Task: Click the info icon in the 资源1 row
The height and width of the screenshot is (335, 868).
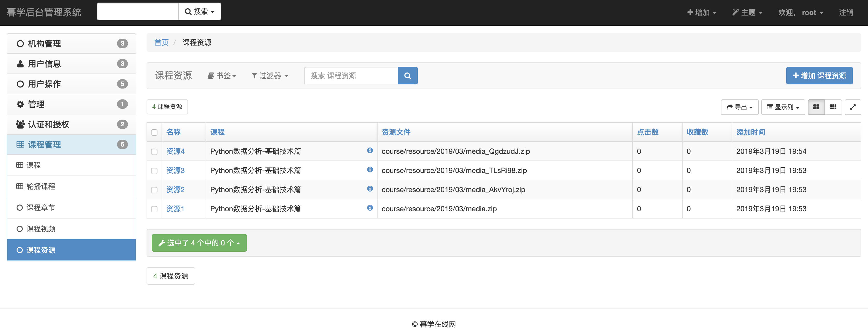Action: click(x=370, y=208)
